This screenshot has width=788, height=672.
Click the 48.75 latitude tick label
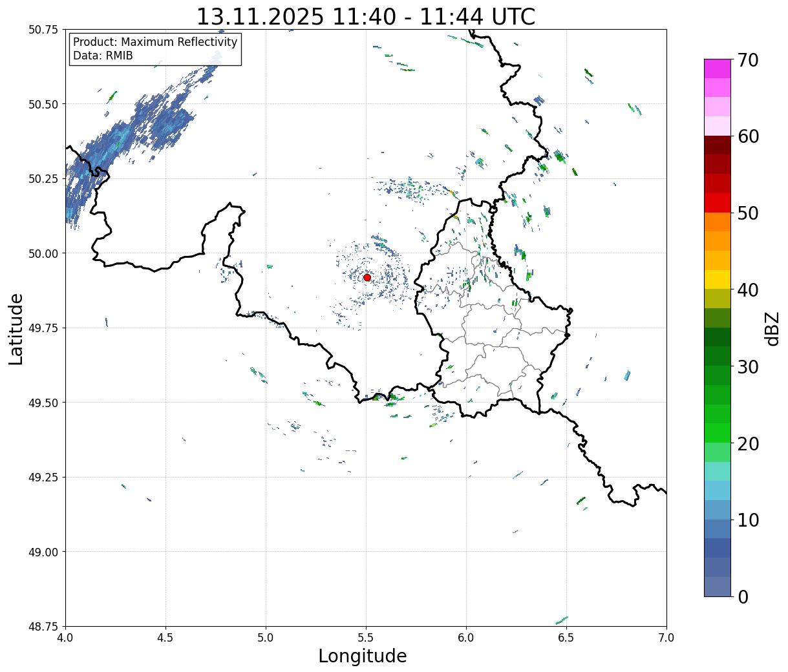tap(43, 626)
